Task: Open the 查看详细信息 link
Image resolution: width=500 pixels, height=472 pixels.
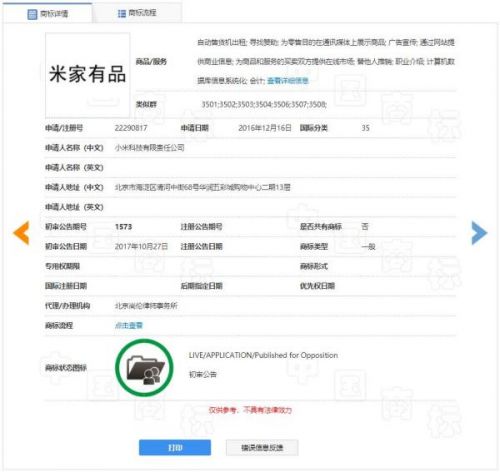Action: [x=288, y=81]
